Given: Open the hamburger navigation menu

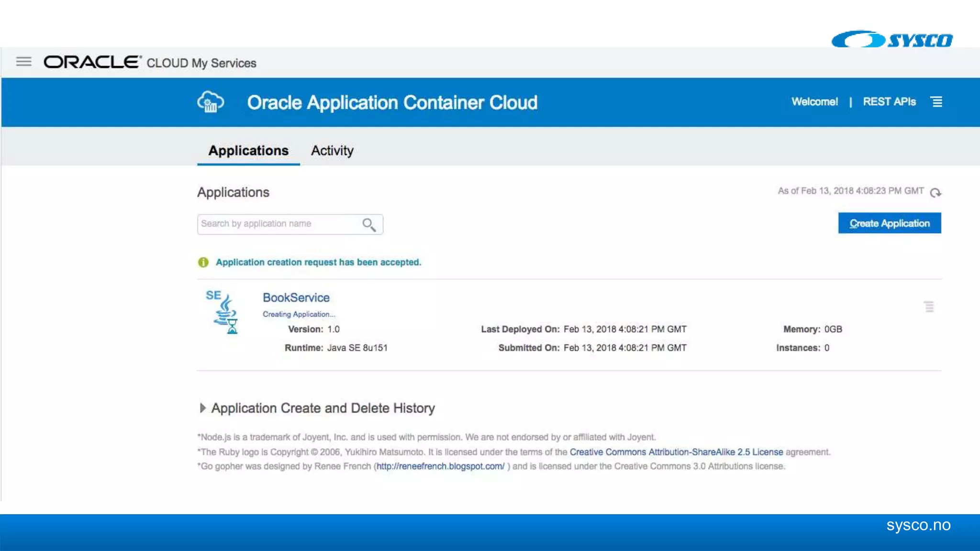Looking at the screenshot, I should click(x=23, y=62).
